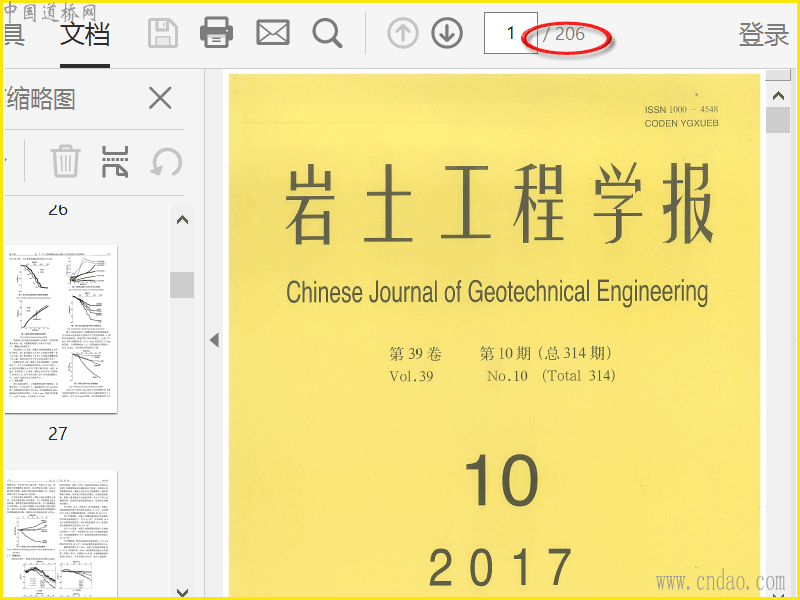Go to next page down-arrow icon
The image size is (800, 600).
point(447,34)
